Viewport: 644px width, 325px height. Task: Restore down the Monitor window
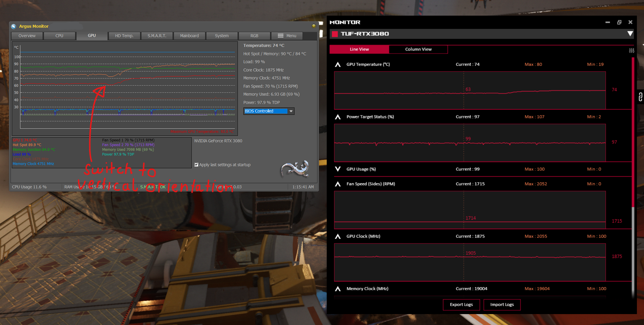(x=619, y=22)
